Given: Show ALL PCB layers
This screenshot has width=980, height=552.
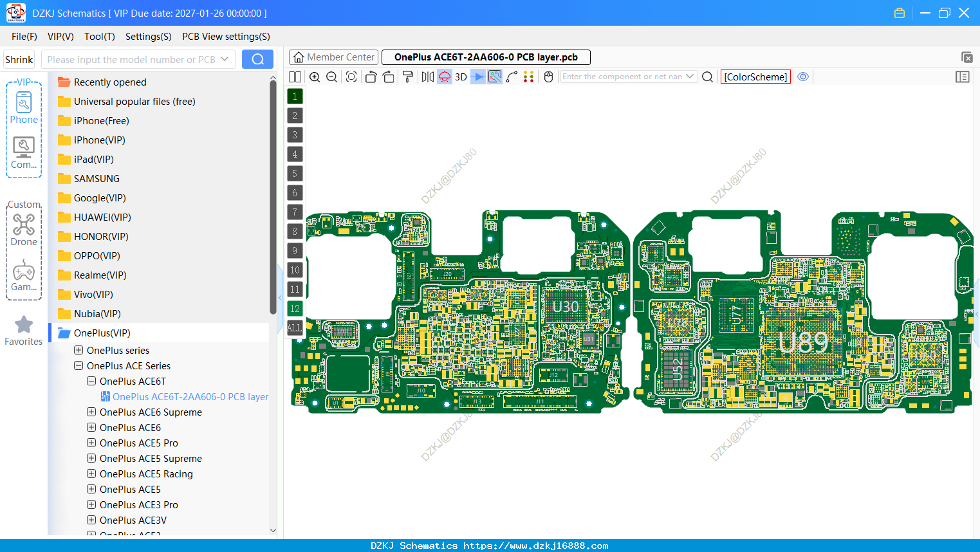Looking at the screenshot, I should click(x=295, y=327).
